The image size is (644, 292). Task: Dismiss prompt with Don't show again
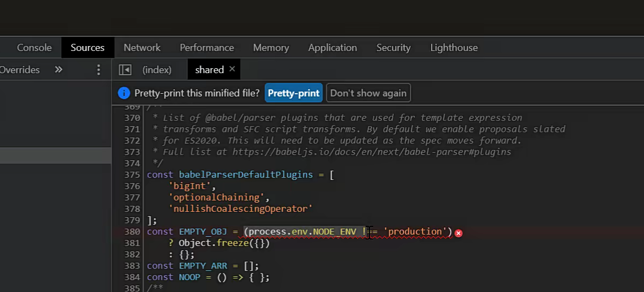368,93
